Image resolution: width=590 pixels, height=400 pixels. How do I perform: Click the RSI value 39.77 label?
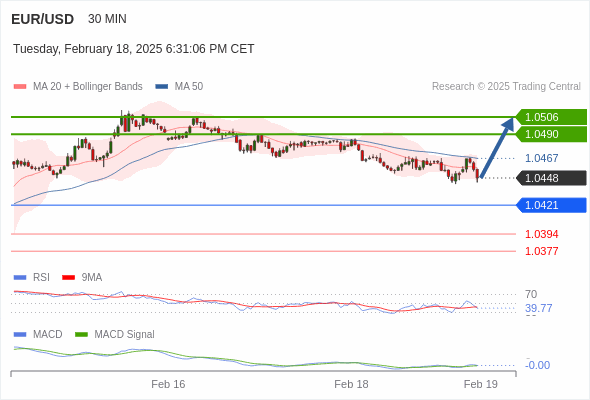click(538, 309)
